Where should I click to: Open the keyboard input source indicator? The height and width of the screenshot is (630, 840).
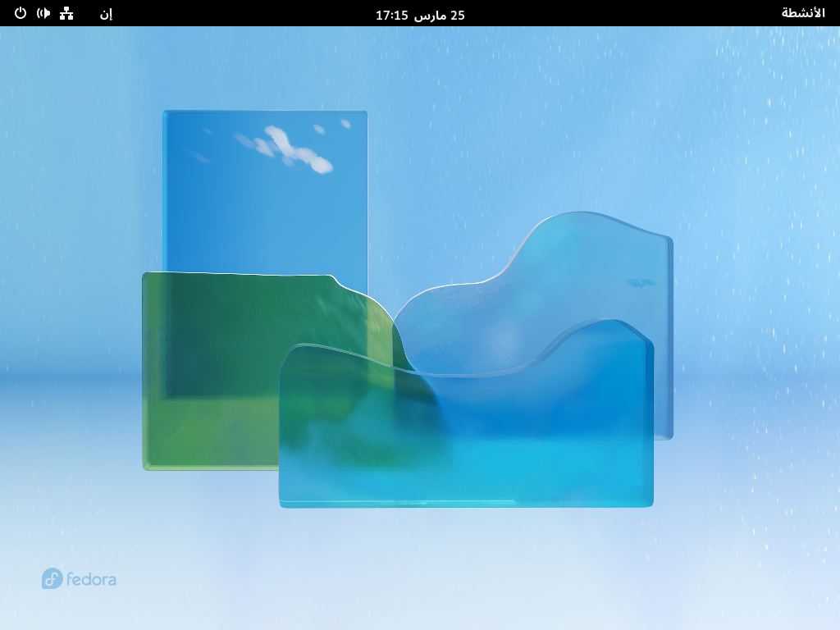[x=106, y=14]
